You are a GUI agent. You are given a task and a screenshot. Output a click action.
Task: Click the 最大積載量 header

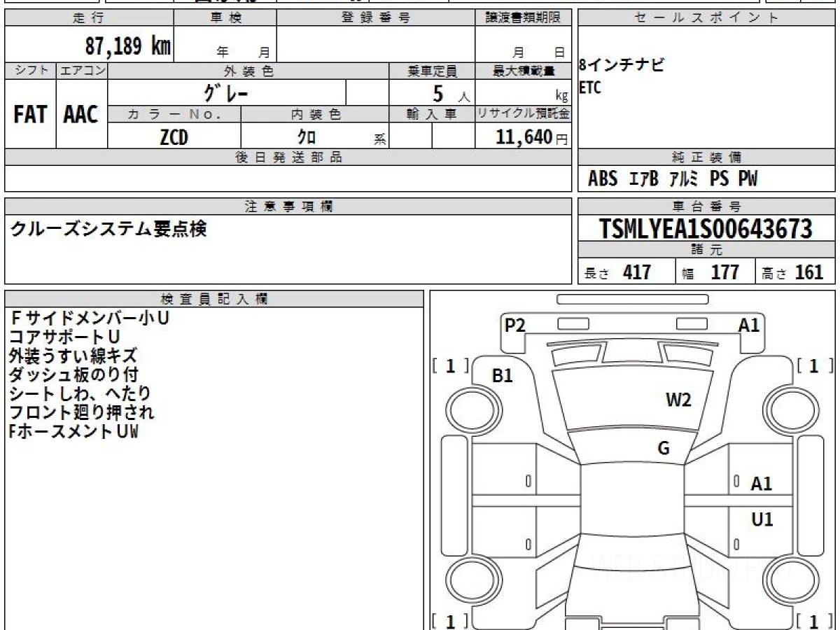(x=524, y=71)
